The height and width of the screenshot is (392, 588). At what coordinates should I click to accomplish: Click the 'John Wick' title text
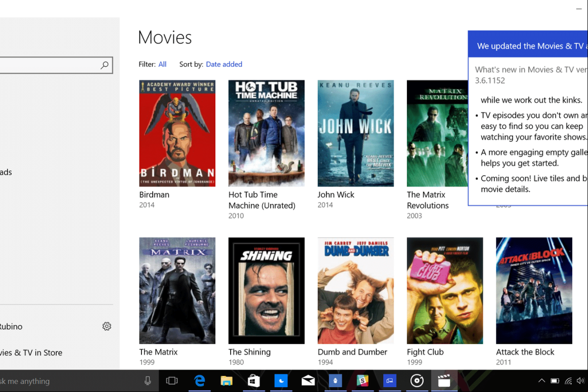click(336, 194)
